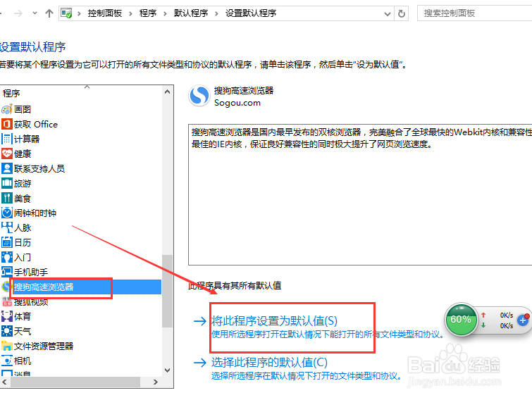The height and width of the screenshot is (400, 532).
Task: Click the control panel icon in the address bar
Action: point(66,13)
